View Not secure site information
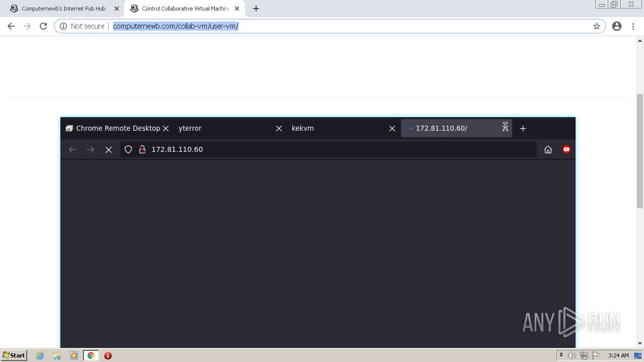Screen dimensions: 644x362 point(82,26)
